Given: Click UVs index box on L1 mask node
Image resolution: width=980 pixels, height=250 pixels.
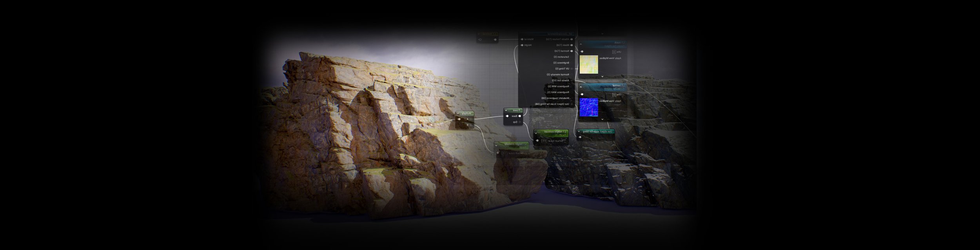Looking at the screenshot, I should click(x=614, y=52).
